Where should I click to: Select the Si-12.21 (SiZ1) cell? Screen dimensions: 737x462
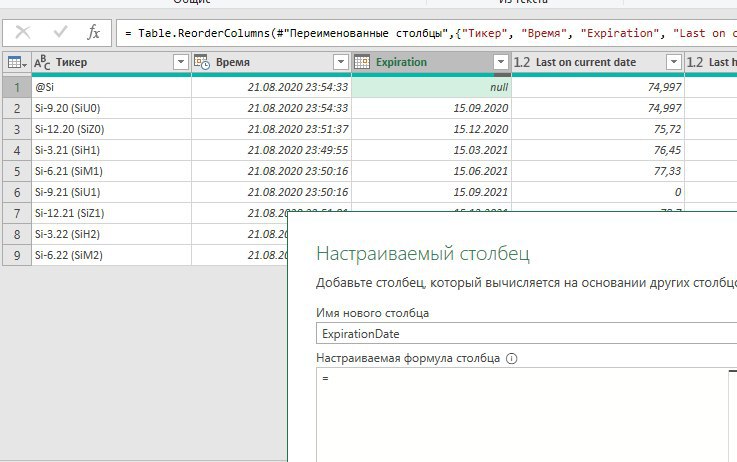(111, 213)
